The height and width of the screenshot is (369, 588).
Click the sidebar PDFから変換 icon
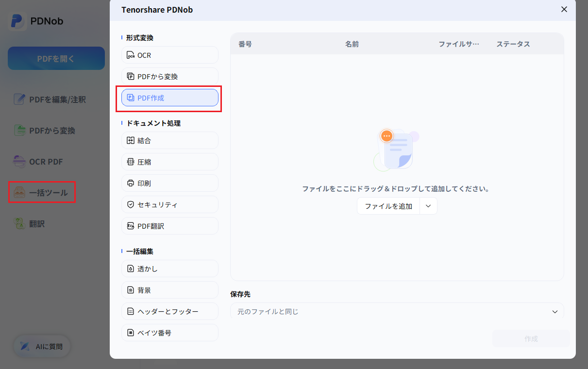(19, 131)
